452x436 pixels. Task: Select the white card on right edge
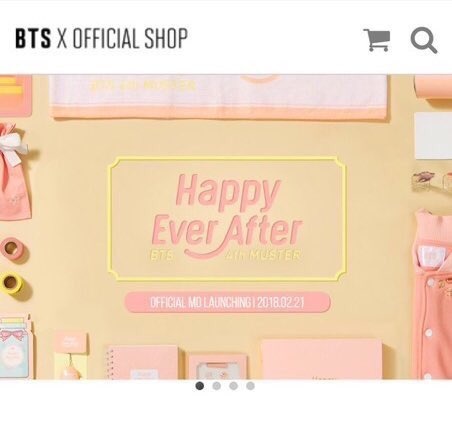click(x=433, y=136)
